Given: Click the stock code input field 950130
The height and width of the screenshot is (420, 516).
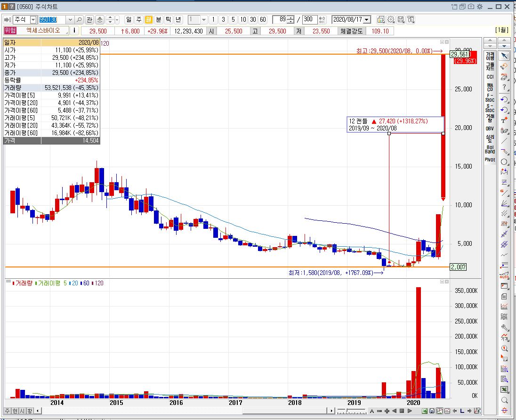Looking at the screenshot, I should tap(52, 20).
